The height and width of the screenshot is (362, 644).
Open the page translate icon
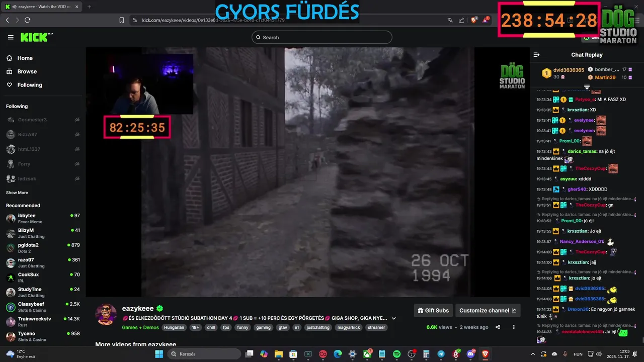pyautogui.click(x=450, y=20)
